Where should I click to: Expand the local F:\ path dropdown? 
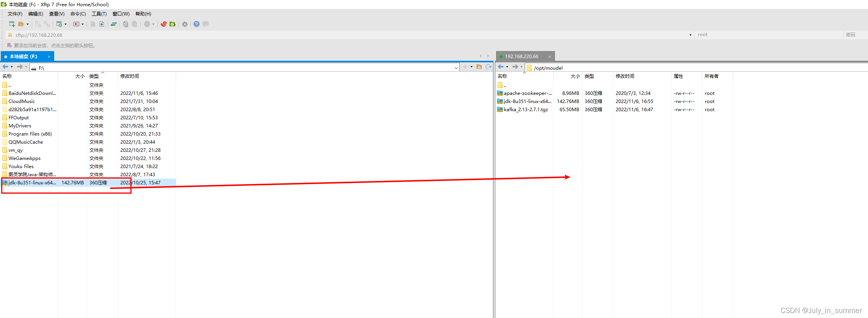click(x=456, y=68)
